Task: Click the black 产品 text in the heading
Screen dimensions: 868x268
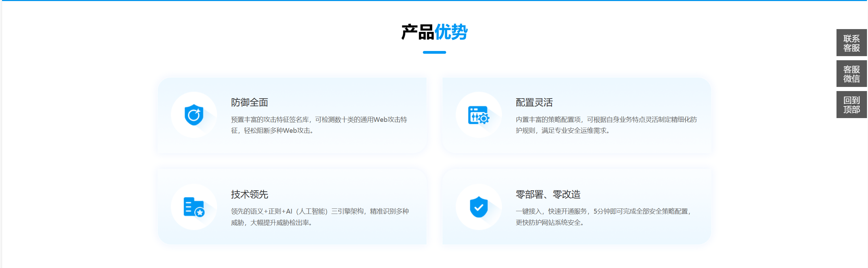Action: pyautogui.click(x=417, y=32)
